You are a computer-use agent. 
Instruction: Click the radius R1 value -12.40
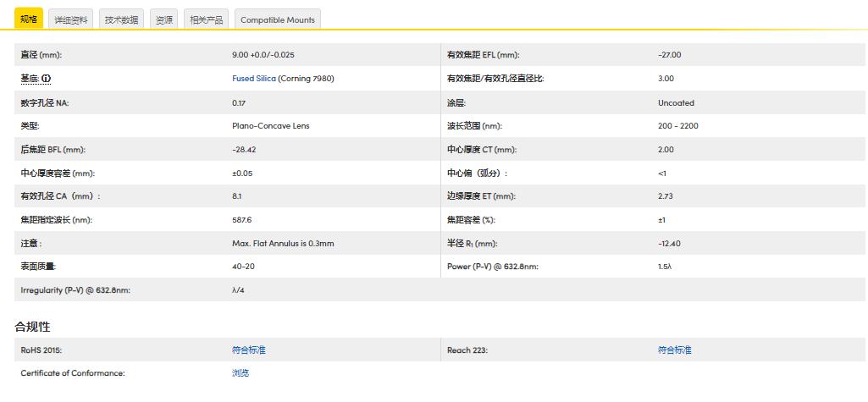click(x=669, y=244)
